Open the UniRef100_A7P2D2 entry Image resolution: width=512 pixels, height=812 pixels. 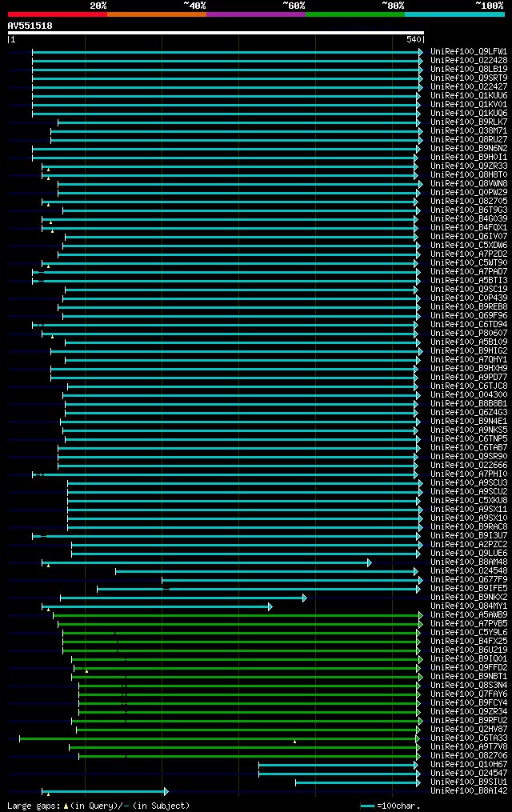[x=469, y=254]
